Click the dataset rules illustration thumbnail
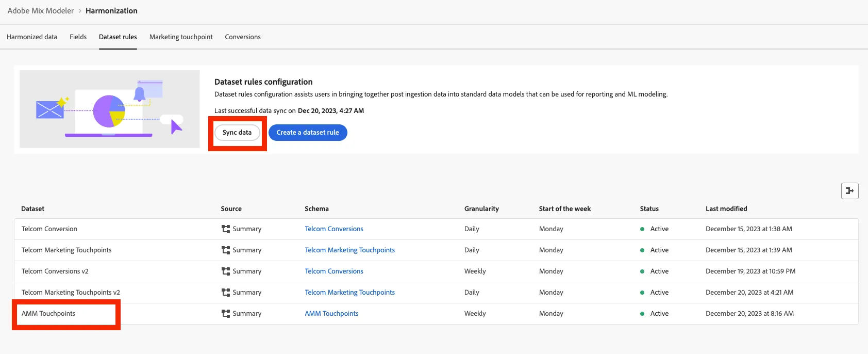 pos(110,109)
